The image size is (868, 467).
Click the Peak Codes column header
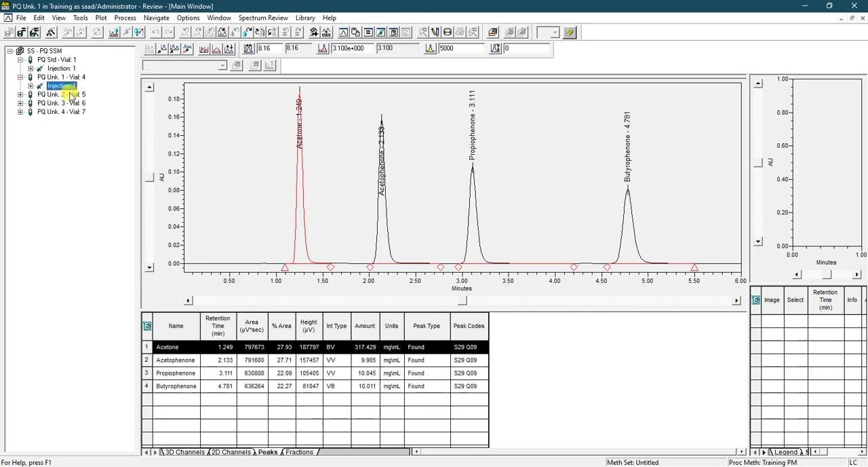[469, 326]
